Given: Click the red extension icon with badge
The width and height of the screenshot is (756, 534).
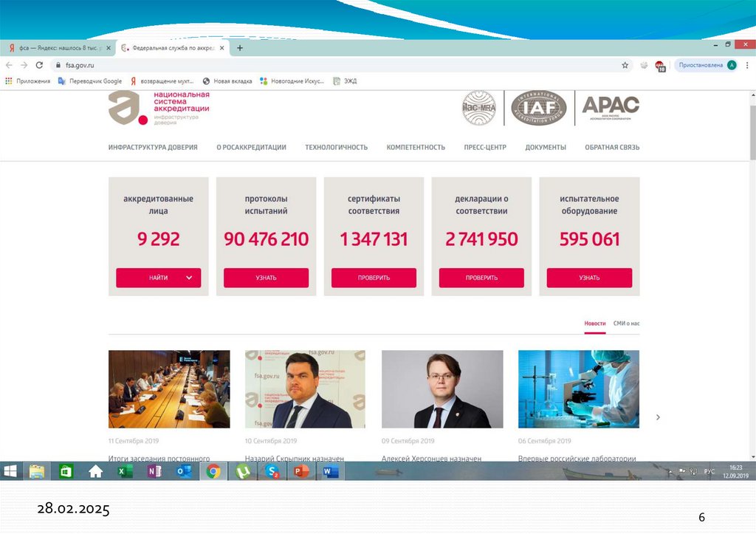Looking at the screenshot, I should pos(660,66).
